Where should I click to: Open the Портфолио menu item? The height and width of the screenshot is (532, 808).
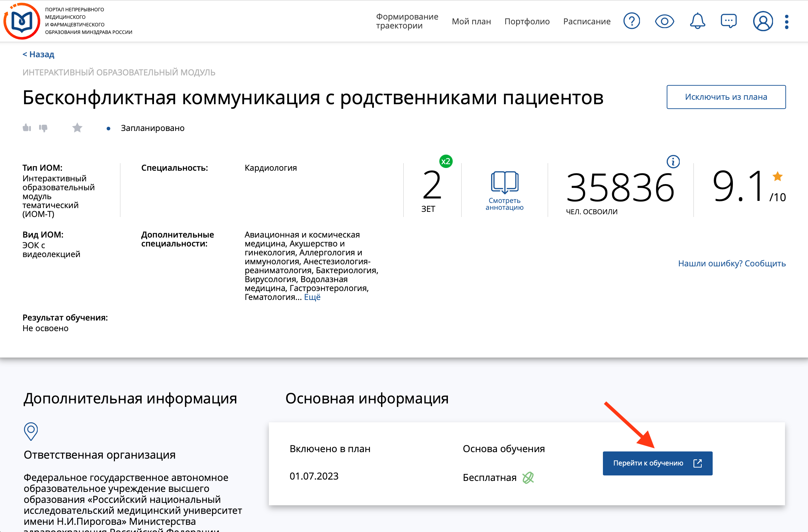tap(527, 21)
